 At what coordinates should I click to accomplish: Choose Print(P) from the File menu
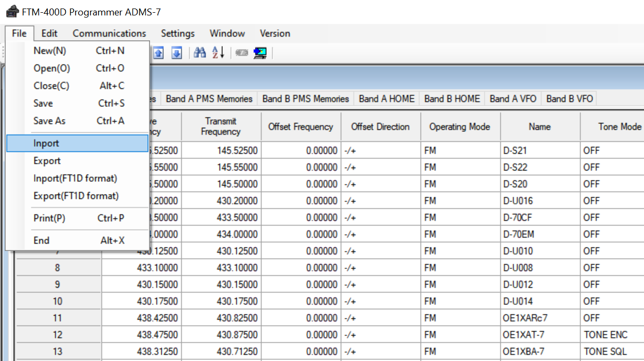[x=78, y=218]
